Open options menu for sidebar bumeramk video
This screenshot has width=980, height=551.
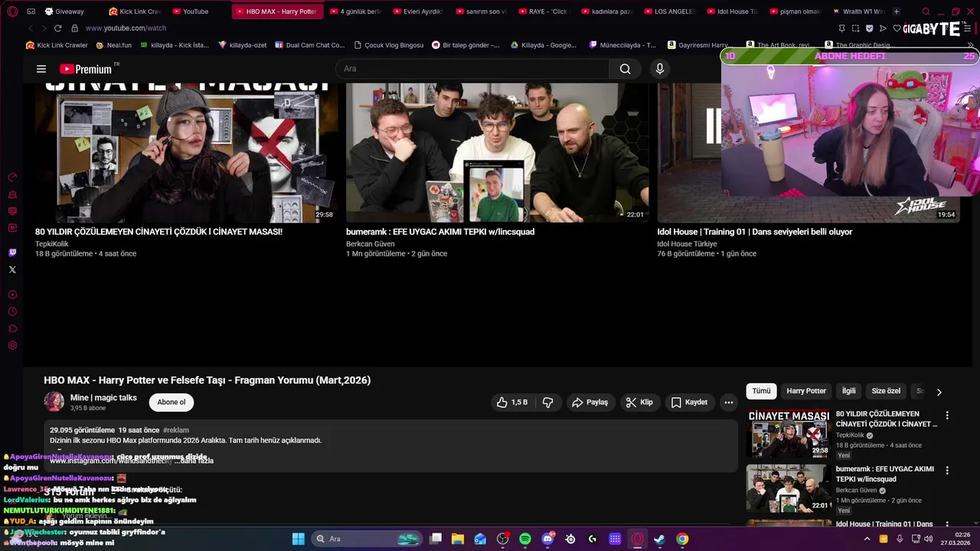947,470
